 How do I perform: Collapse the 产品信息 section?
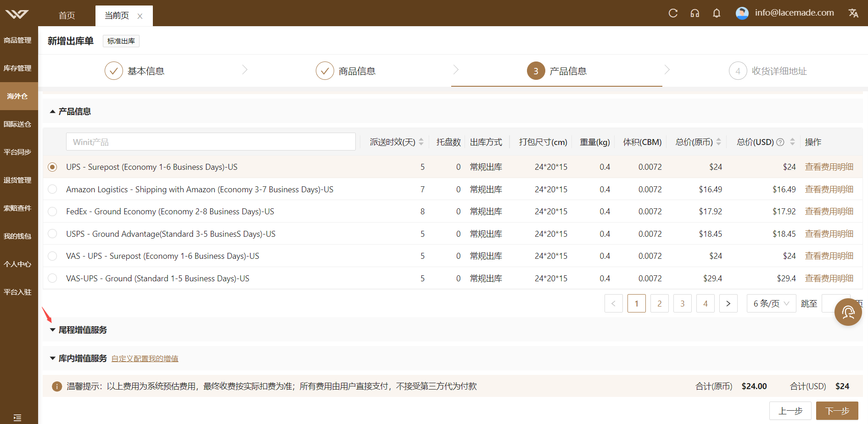pos(52,112)
